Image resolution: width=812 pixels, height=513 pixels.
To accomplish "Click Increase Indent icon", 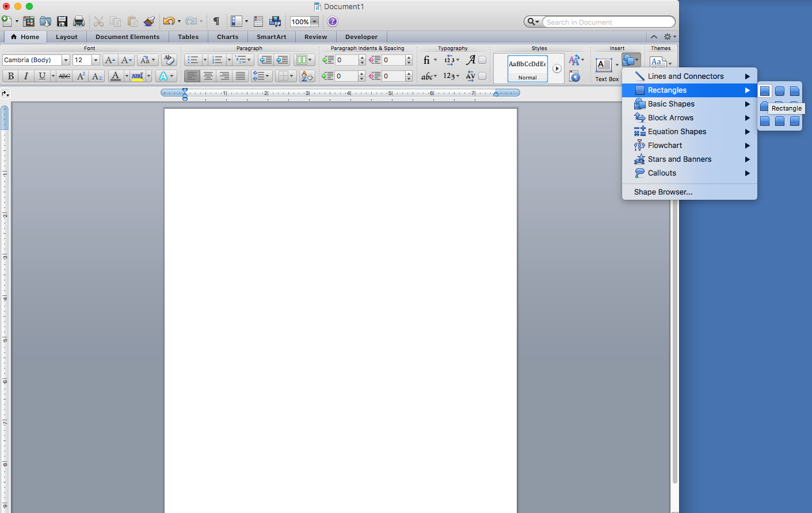I will tap(282, 60).
